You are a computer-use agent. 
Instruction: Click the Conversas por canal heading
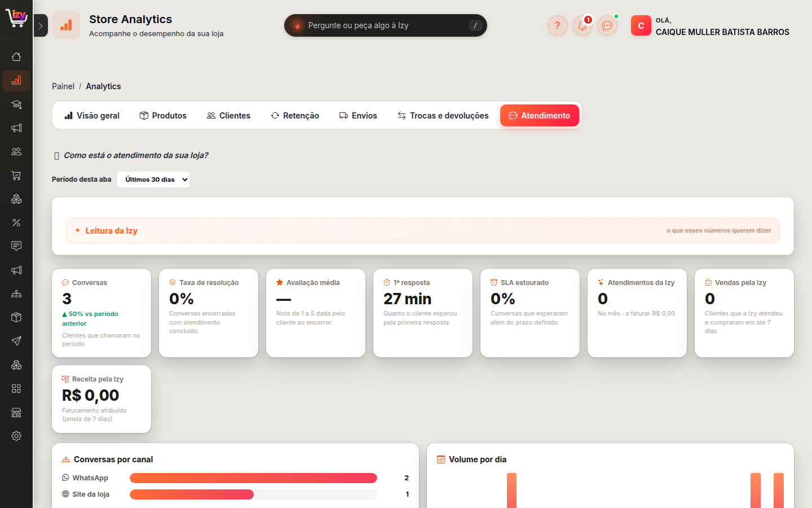pos(113,459)
